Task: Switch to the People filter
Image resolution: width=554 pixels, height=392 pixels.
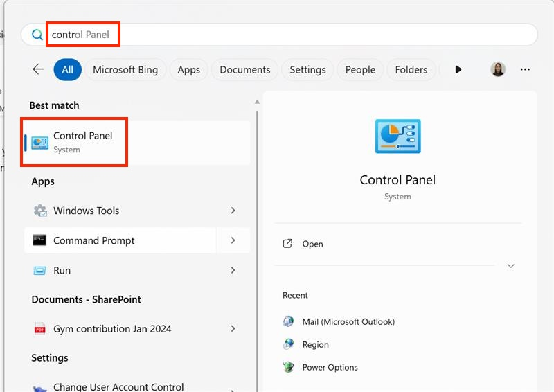Action: coord(360,70)
